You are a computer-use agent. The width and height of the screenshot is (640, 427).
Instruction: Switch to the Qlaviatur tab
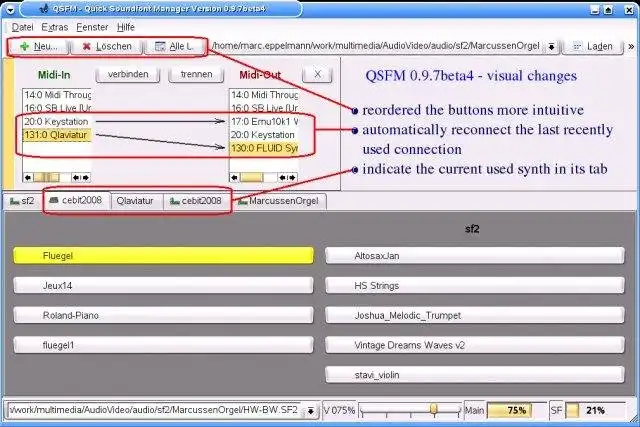coord(135,201)
